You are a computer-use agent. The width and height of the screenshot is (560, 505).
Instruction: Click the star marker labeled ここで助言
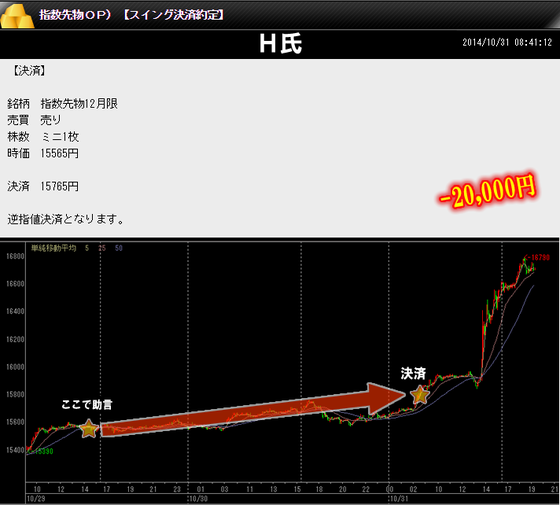click(x=89, y=429)
